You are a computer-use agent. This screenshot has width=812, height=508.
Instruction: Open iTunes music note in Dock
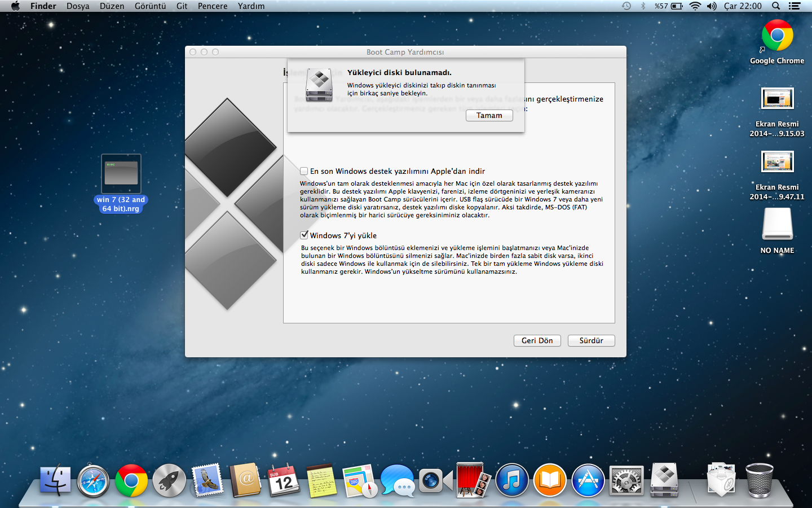pyautogui.click(x=512, y=480)
